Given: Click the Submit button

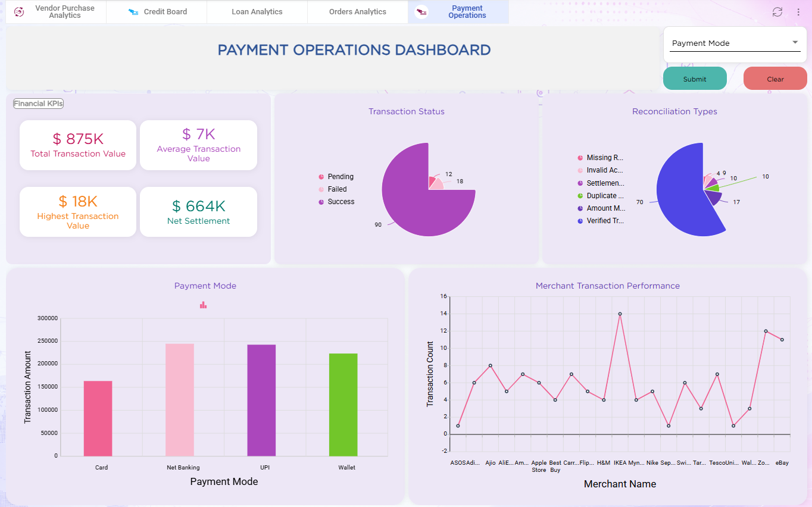Looking at the screenshot, I should pos(695,79).
